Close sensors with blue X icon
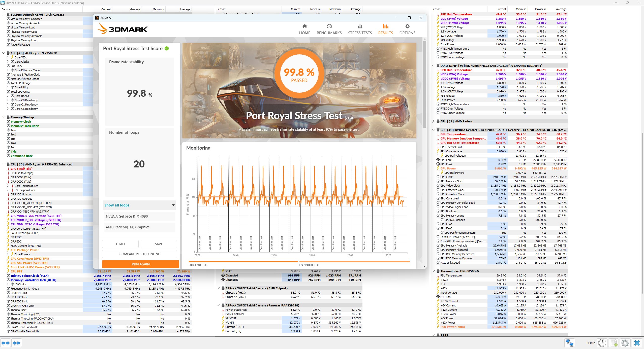 (637, 343)
